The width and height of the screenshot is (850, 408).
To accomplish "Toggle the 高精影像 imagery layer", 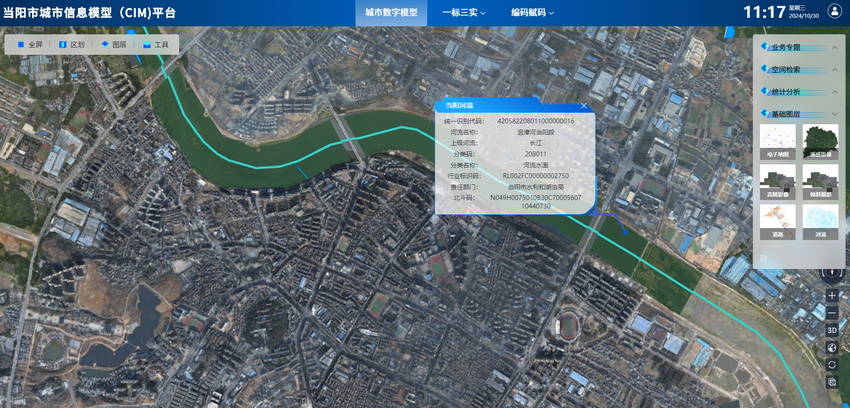I will [820, 141].
